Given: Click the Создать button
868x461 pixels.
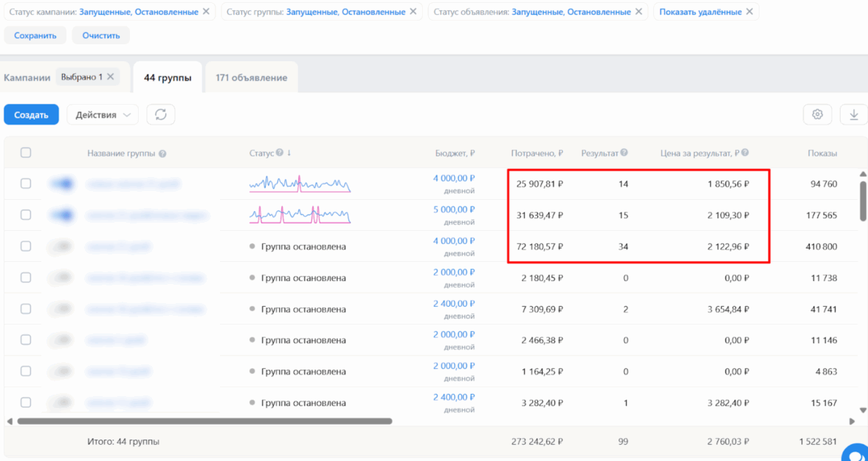Looking at the screenshot, I should point(31,115).
